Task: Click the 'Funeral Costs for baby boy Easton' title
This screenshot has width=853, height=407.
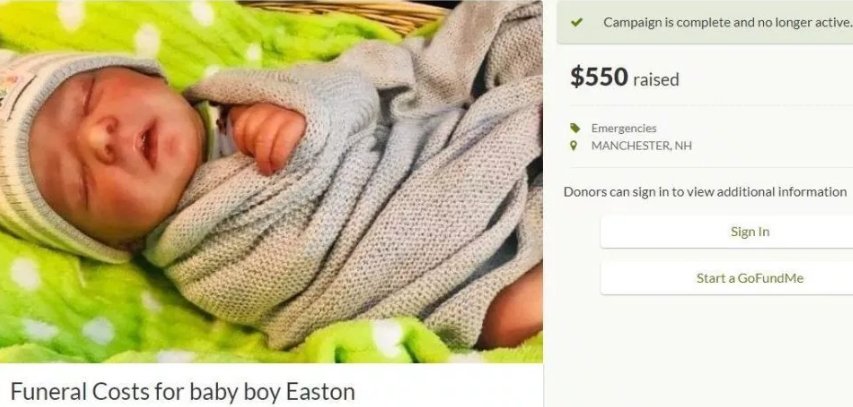Action: coord(183,391)
